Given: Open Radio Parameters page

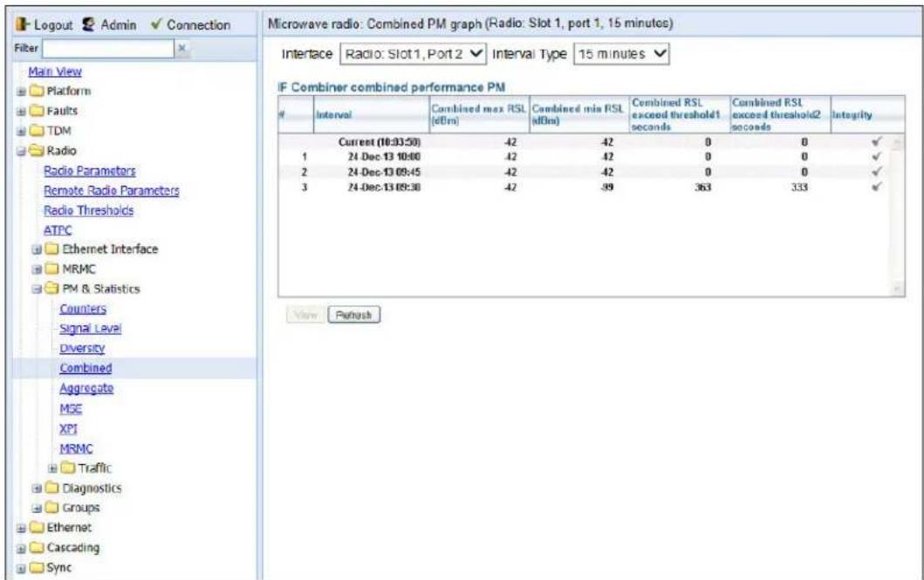Looking at the screenshot, I should click(90, 171).
